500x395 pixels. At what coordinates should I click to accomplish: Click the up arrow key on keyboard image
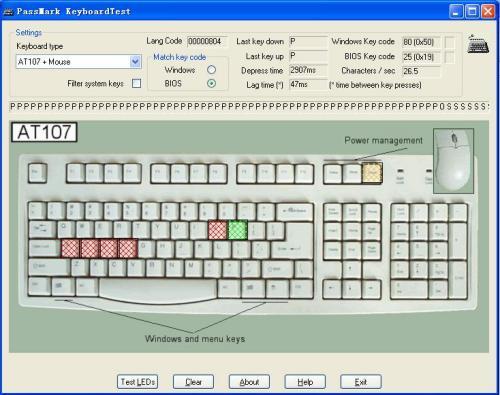(352, 269)
